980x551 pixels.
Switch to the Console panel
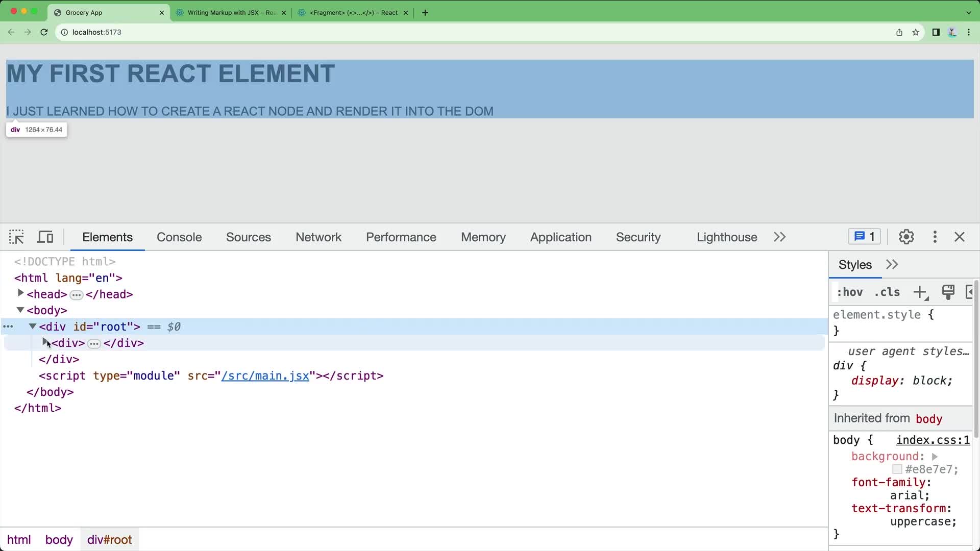tap(179, 237)
